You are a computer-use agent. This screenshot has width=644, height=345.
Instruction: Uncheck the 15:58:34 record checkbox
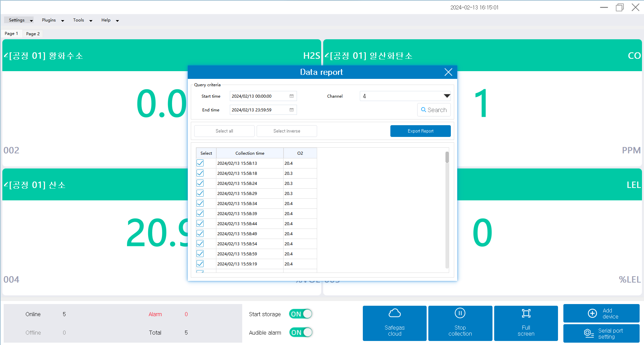click(200, 203)
